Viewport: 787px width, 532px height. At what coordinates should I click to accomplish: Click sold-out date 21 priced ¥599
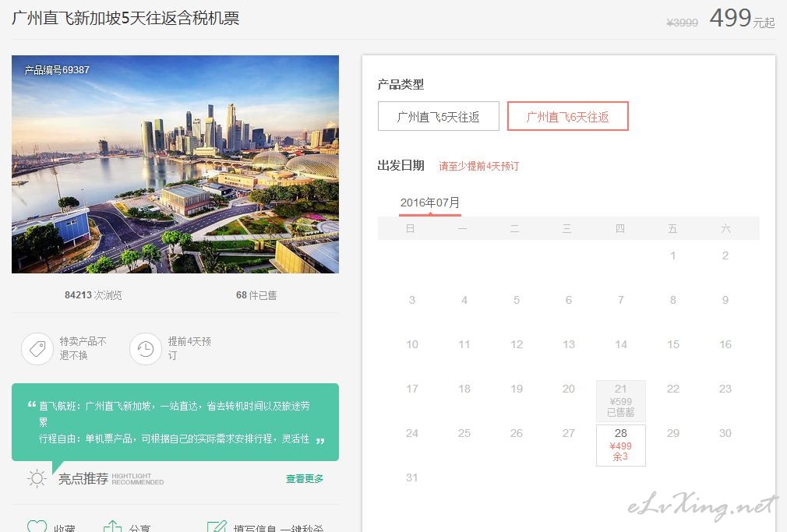coord(621,400)
